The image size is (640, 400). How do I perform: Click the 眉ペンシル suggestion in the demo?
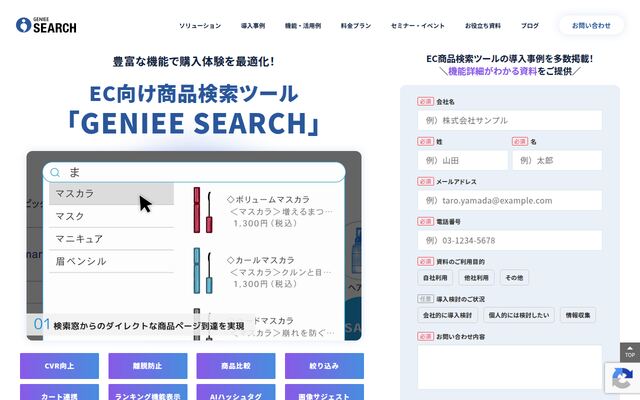[x=111, y=261]
